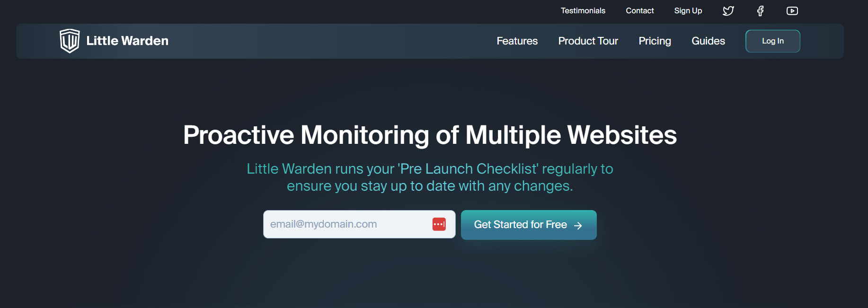868x308 pixels.
Task: Open the Product Tour menu item
Action: click(588, 41)
